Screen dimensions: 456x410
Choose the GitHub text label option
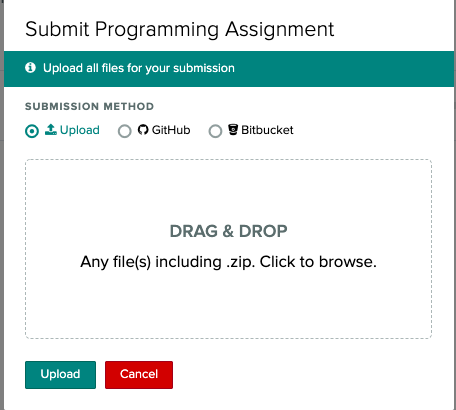pos(171,130)
